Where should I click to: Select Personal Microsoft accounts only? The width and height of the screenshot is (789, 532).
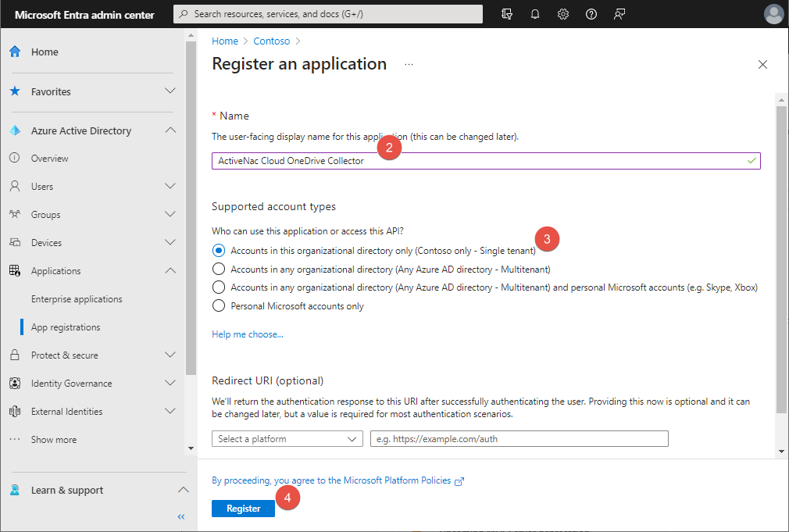[218, 305]
